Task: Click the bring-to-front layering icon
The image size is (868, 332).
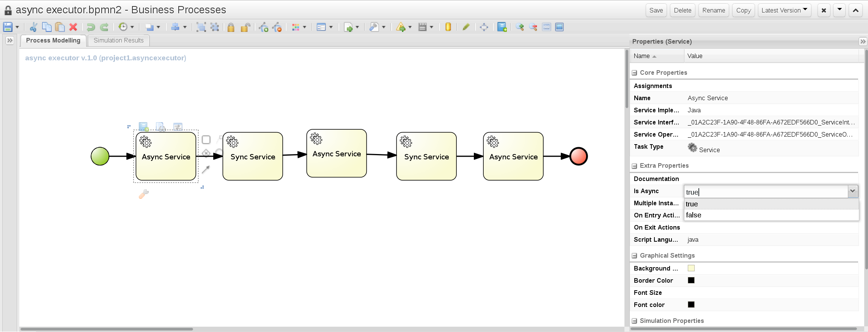Action: tap(149, 27)
